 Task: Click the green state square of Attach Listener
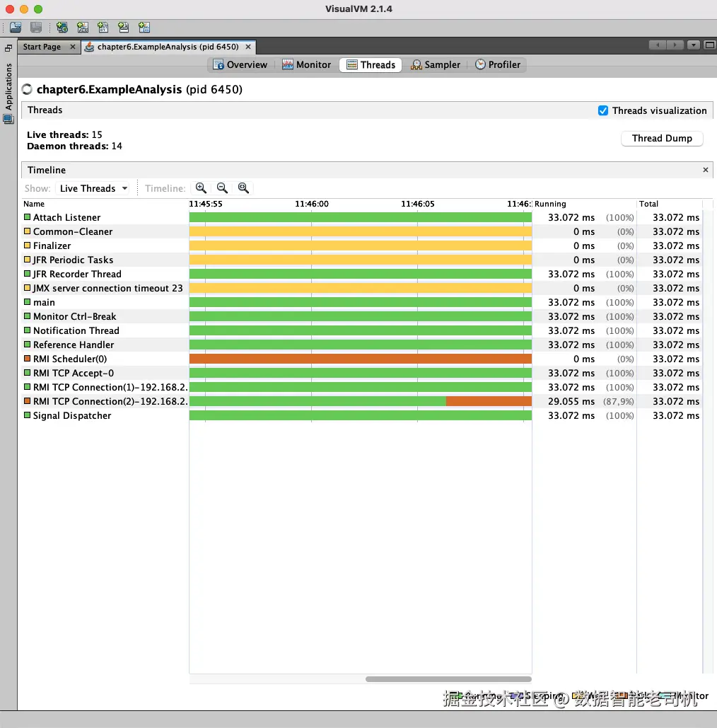[x=28, y=216]
